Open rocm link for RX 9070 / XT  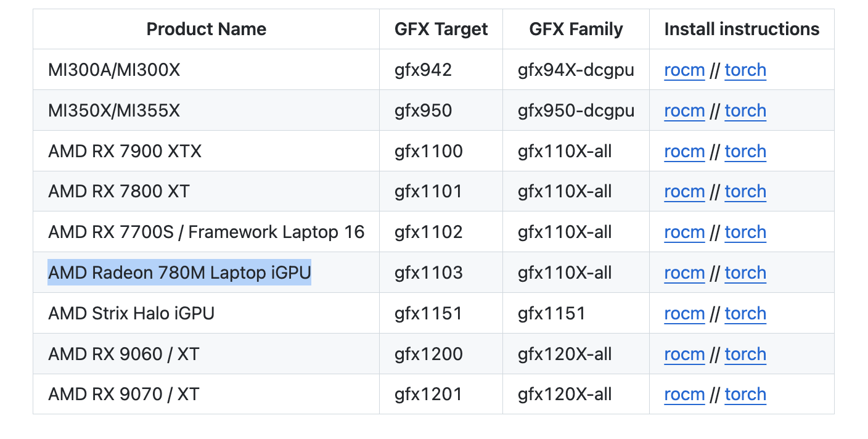(684, 395)
